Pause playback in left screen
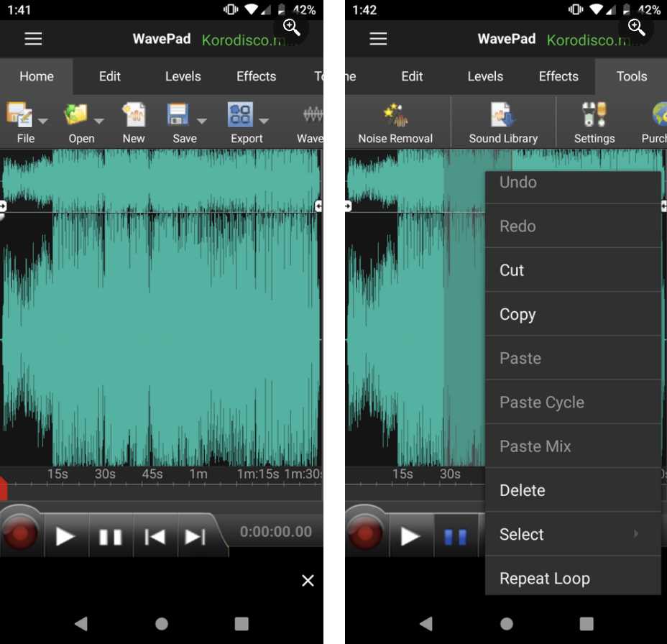667x644 pixels. coord(111,537)
